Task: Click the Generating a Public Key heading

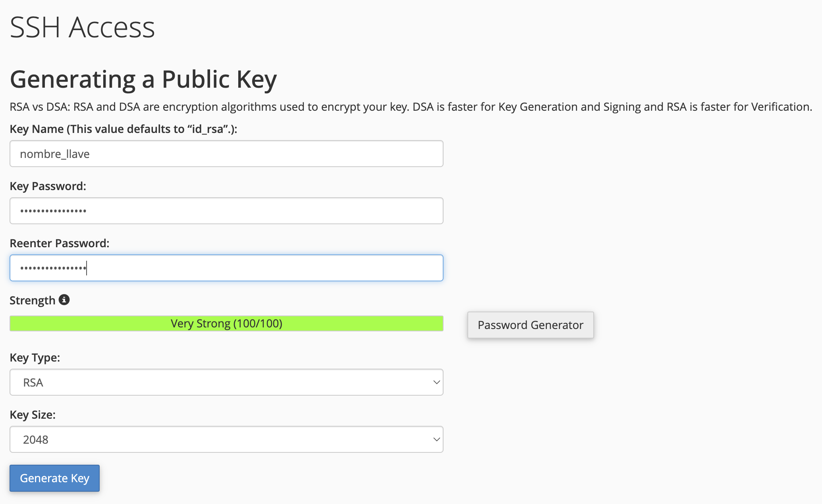Action: [143, 79]
